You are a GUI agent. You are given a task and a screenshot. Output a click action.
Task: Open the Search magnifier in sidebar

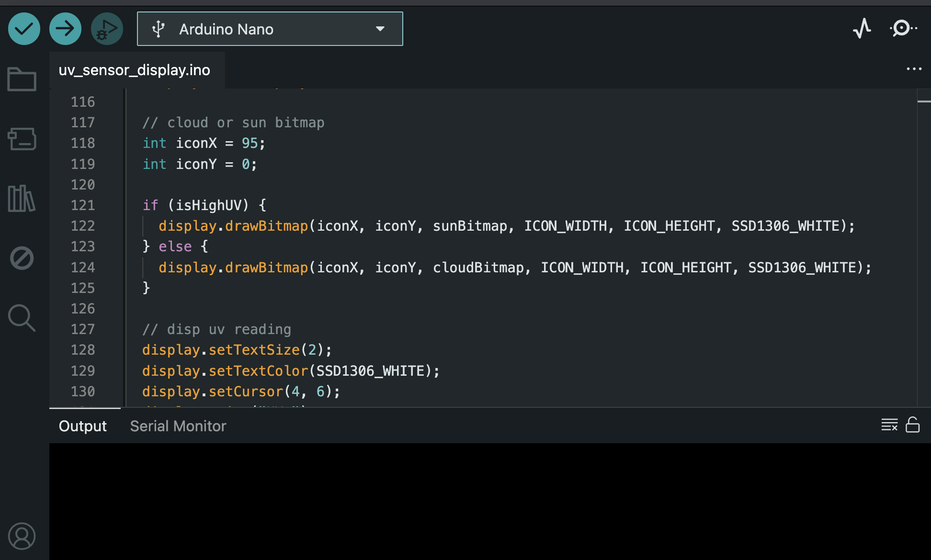click(x=22, y=318)
